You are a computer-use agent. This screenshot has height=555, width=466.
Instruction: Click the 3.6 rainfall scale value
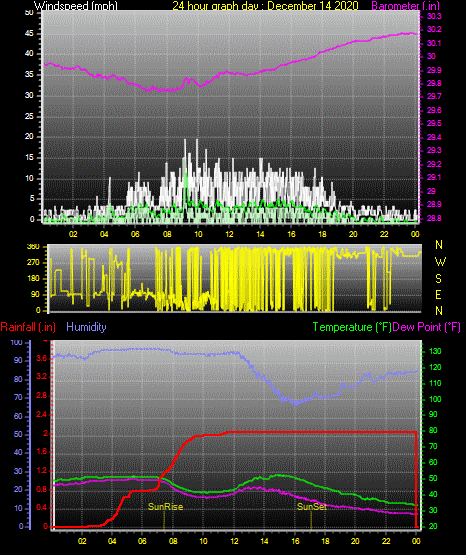click(x=41, y=359)
